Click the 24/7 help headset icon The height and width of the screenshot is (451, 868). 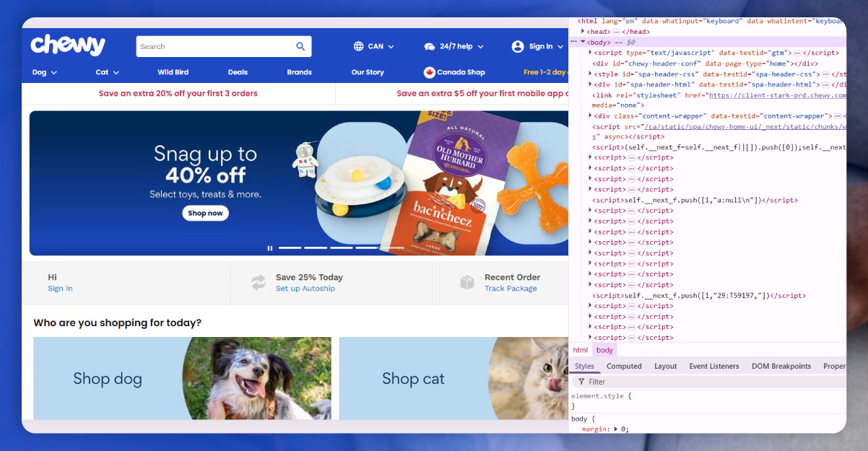(x=430, y=46)
